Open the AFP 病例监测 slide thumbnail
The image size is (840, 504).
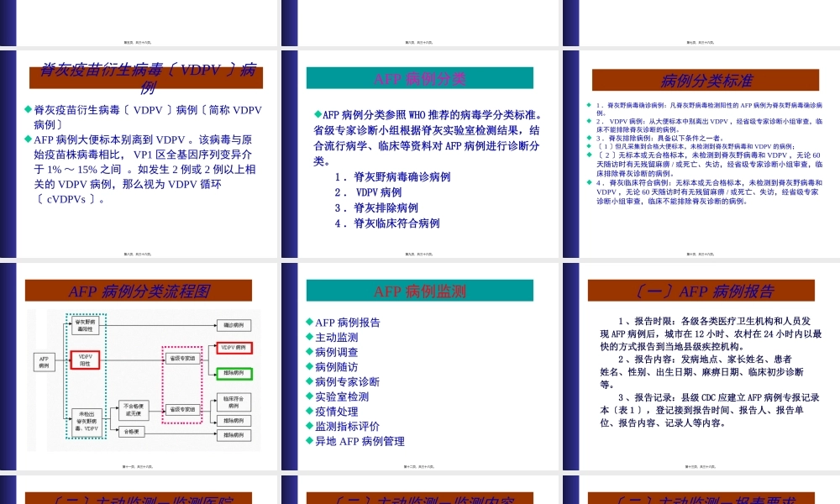(x=420, y=366)
